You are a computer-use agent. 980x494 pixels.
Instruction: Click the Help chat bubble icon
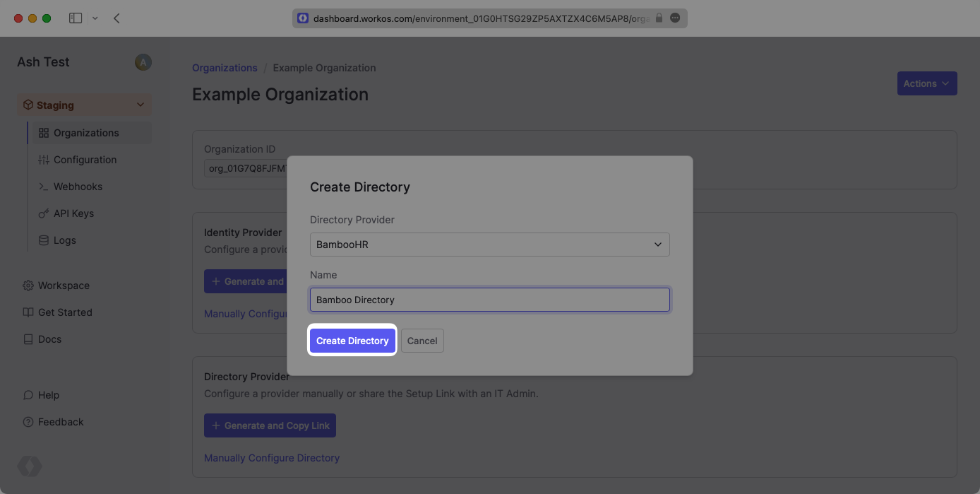click(28, 395)
